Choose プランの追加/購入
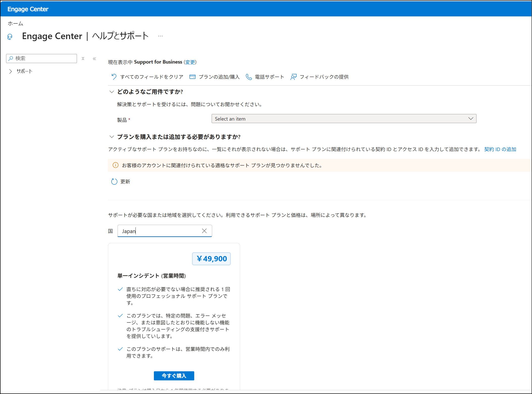Image resolution: width=532 pixels, height=394 pixels. pyautogui.click(x=219, y=77)
